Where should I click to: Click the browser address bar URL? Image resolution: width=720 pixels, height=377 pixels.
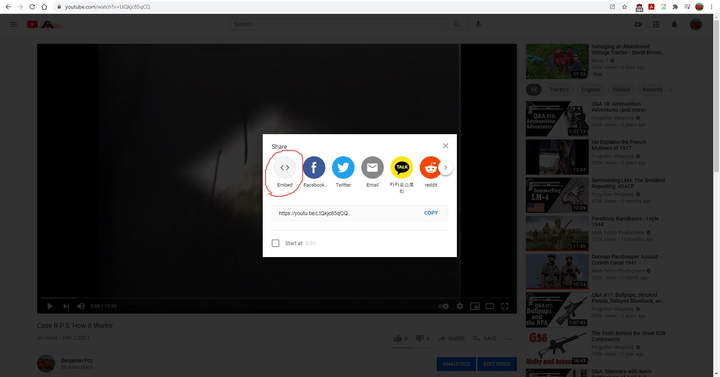point(107,7)
